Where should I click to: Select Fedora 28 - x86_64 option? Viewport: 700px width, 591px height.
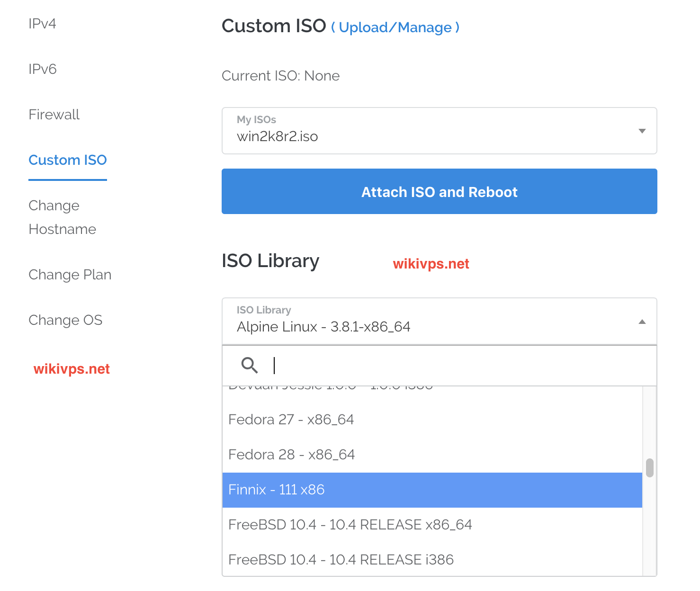[291, 455]
